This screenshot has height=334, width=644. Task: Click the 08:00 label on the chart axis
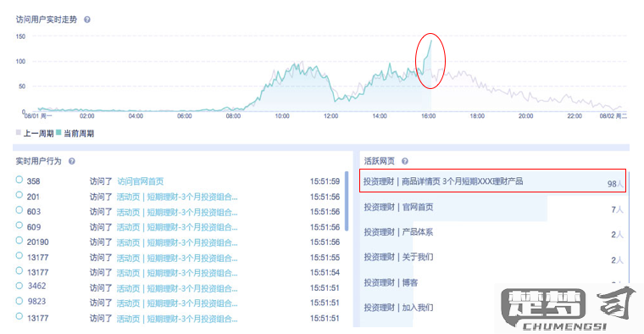[233, 116]
